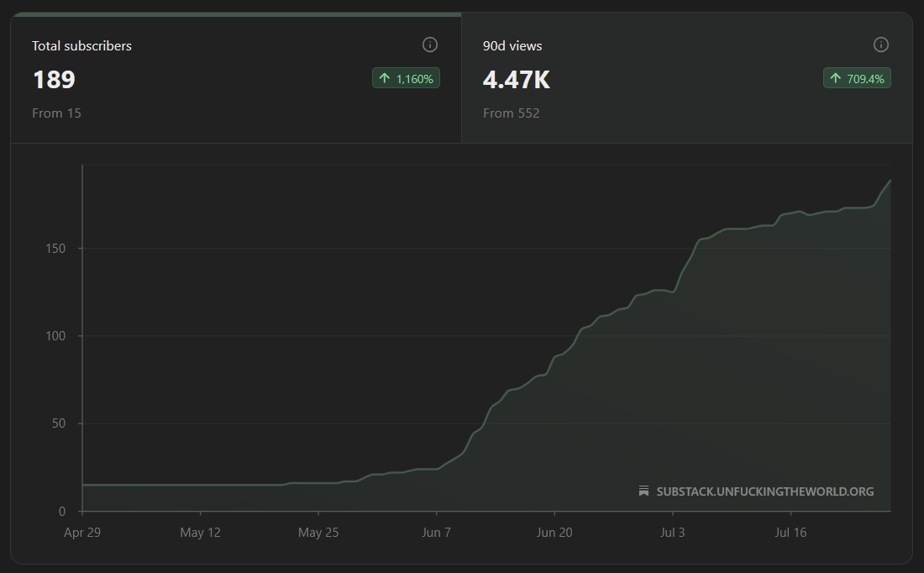Click the info icon beside Total subscribers
The height and width of the screenshot is (573, 924).
[x=430, y=45]
